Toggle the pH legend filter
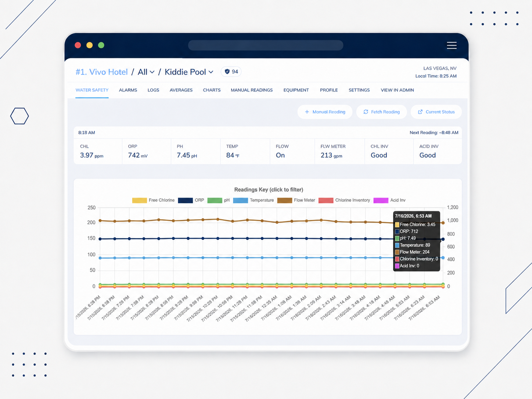The height and width of the screenshot is (399, 532). coord(218,200)
